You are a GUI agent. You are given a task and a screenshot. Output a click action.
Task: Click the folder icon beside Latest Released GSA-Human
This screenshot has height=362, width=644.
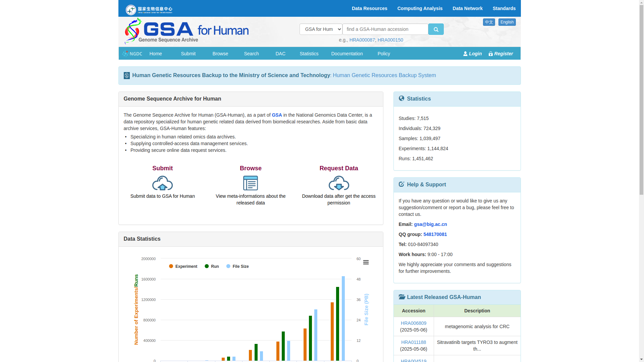[x=402, y=297]
